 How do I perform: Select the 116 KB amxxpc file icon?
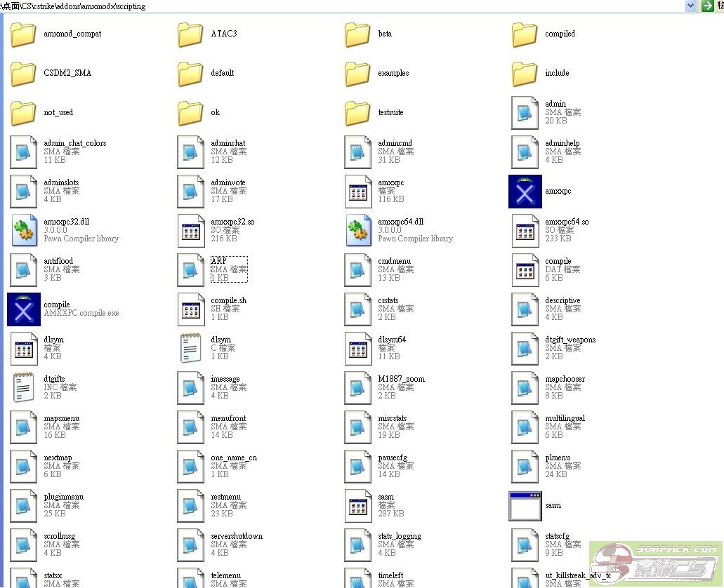pyautogui.click(x=358, y=192)
